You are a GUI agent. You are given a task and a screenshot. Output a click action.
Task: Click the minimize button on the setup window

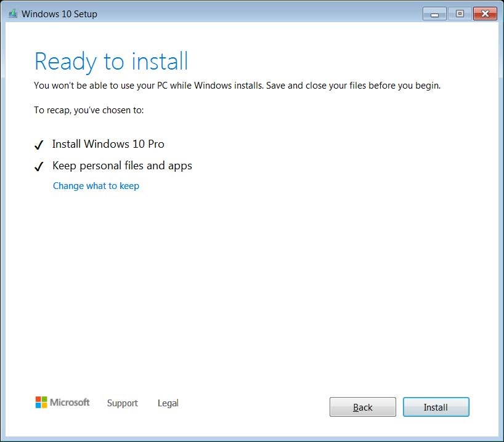[434, 13]
